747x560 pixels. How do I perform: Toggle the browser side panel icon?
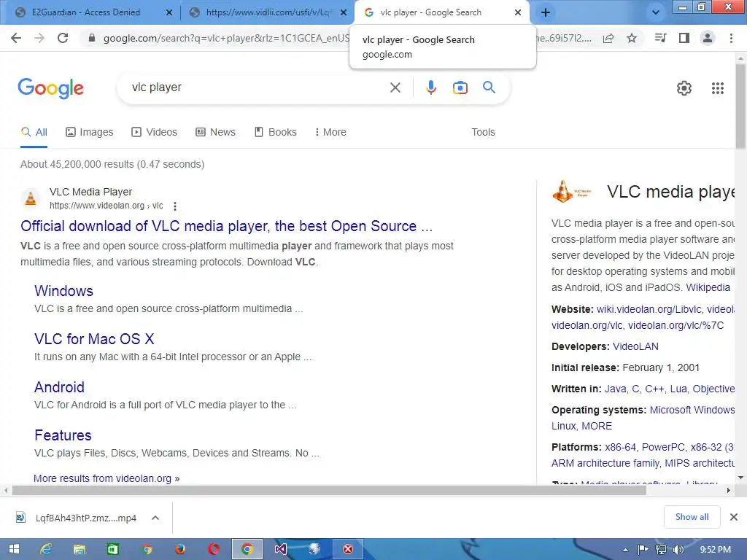pos(684,38)
